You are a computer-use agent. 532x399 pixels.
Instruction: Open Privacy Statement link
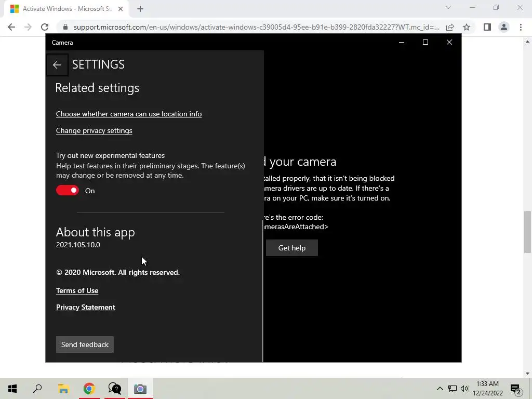[x=86, y=307]
